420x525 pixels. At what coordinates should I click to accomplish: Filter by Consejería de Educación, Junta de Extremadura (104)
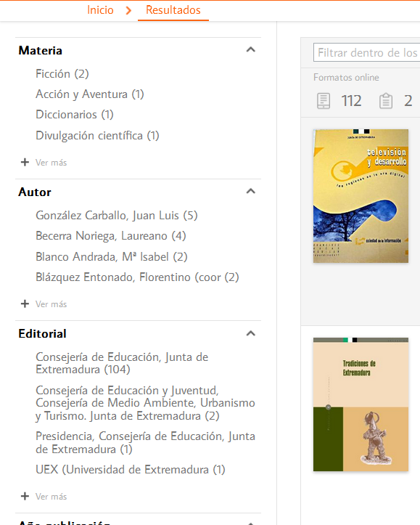coord(122,363)
